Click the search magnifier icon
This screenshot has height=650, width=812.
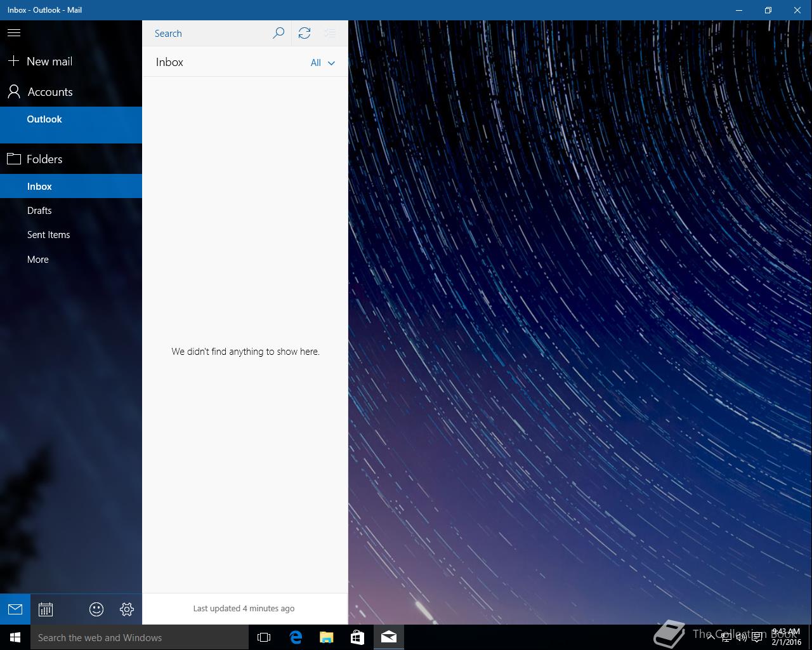(x=278, y=33)
